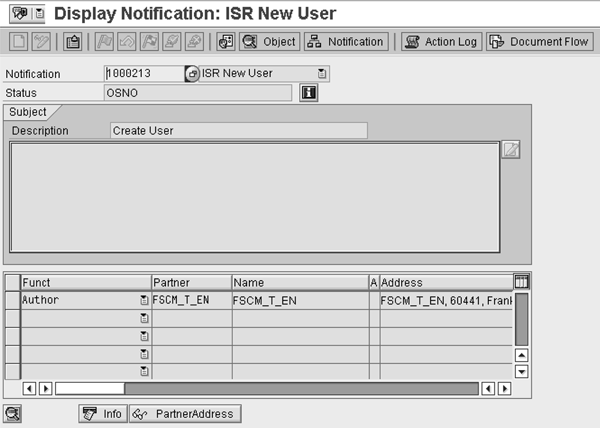Viewport: 600px width, 428px height.
Task: Click the horizontal scrollbar grey track
Action: tap(301, 389)
